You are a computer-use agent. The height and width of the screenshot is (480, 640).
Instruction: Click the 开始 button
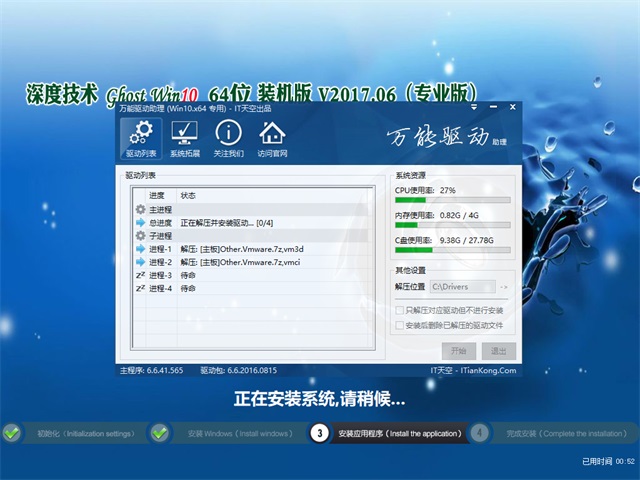pos(459,351)
